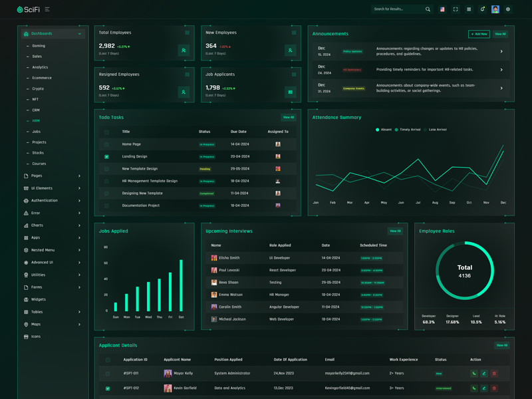
Task: Click the delete icon for Kevin Garfield
Action: [x=494, y=388]
